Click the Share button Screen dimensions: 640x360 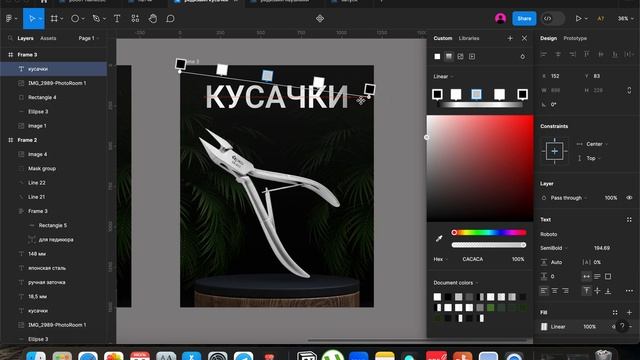pos(524,18)
